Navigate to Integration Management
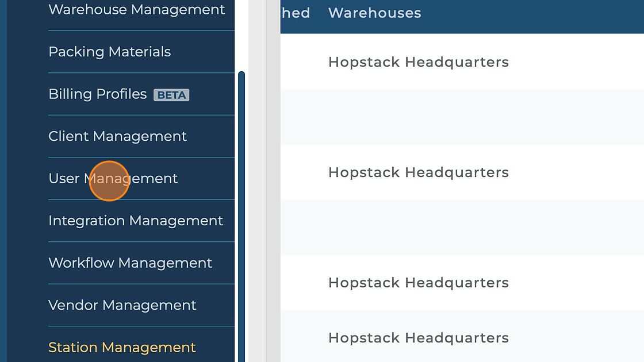 [x=136, y=221]
